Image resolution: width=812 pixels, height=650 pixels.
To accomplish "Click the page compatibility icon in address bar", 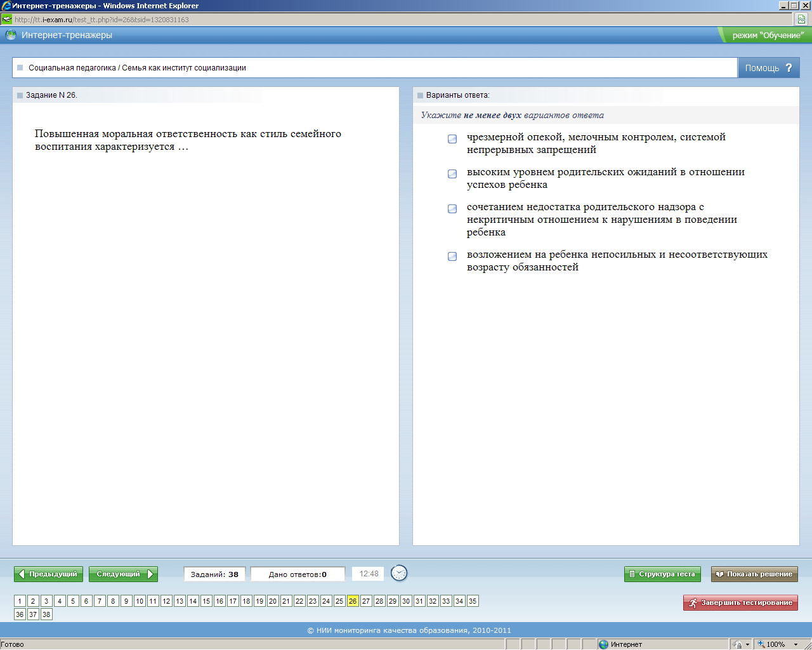I will (801, 19).
